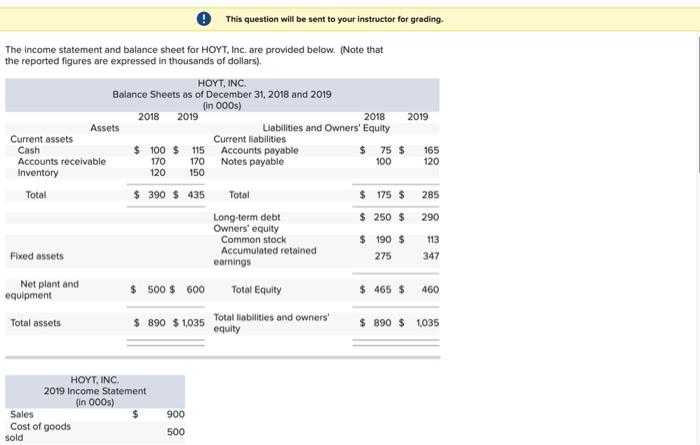Click the 'Sales' row label
The image size is (700, 445).
click(x=21, y=414)
